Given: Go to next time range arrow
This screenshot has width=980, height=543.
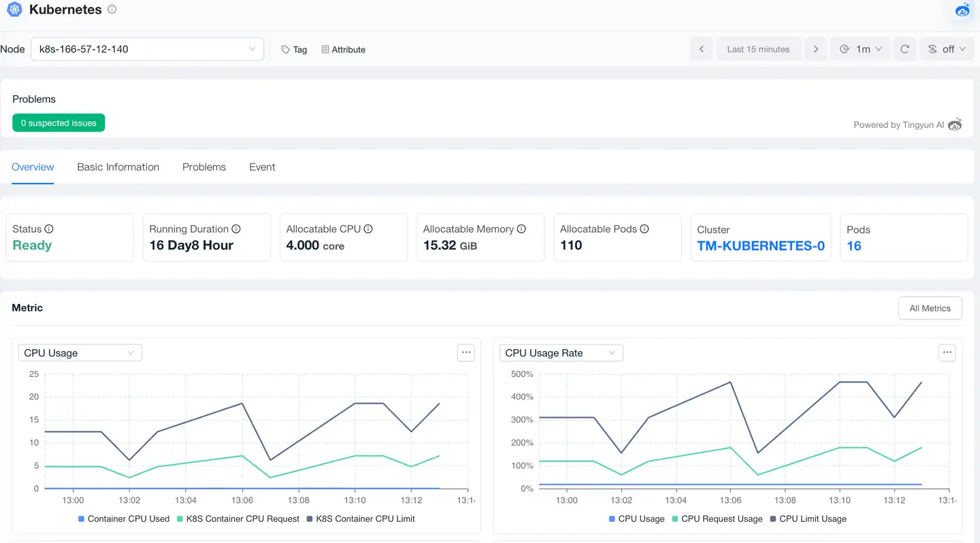Looking at the screenshot, I should 815,49.
